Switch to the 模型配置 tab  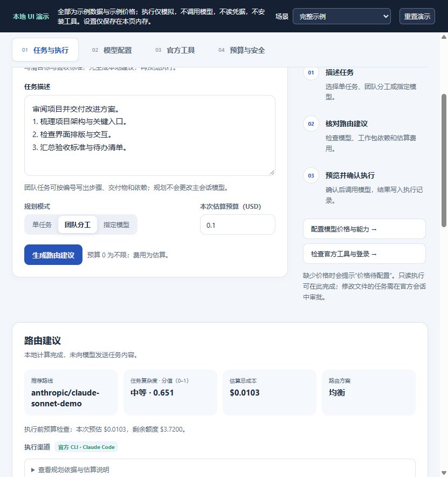coord(112,50)
